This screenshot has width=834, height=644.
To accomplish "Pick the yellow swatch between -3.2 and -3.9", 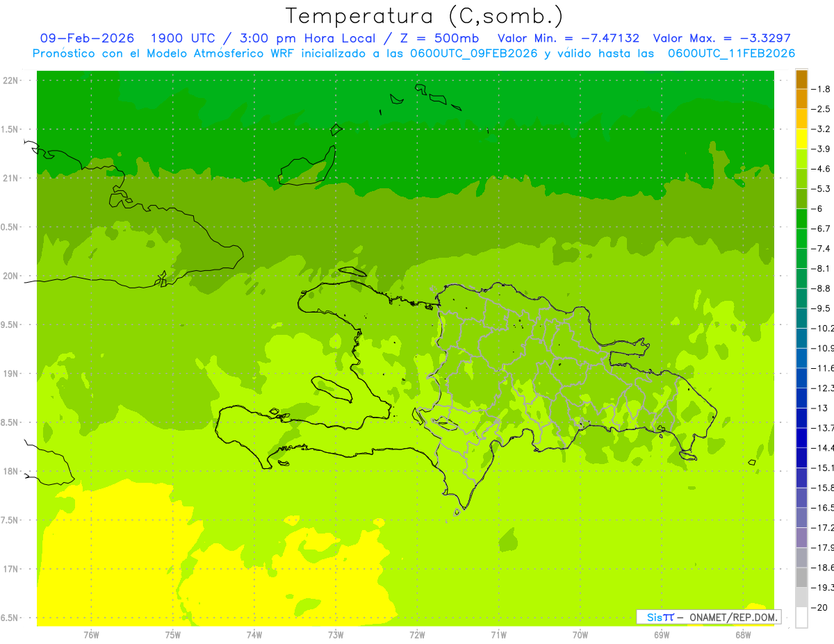I will coord(801,139).
